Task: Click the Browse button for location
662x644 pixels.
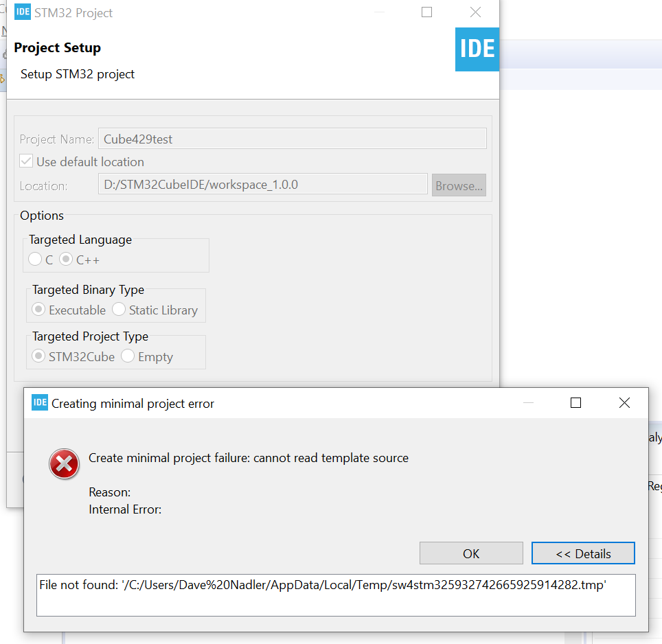Action: [459, 185]
